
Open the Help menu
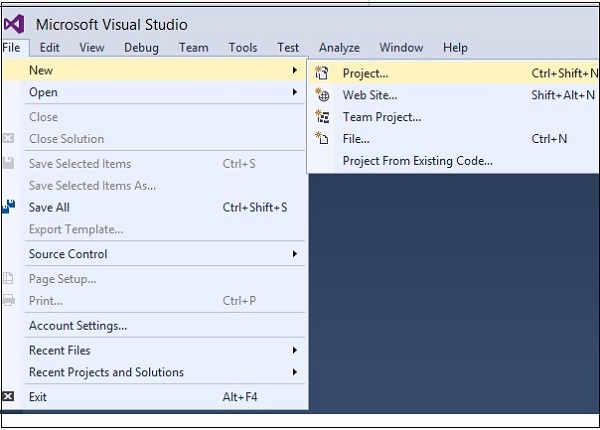(x=455, y=47)
